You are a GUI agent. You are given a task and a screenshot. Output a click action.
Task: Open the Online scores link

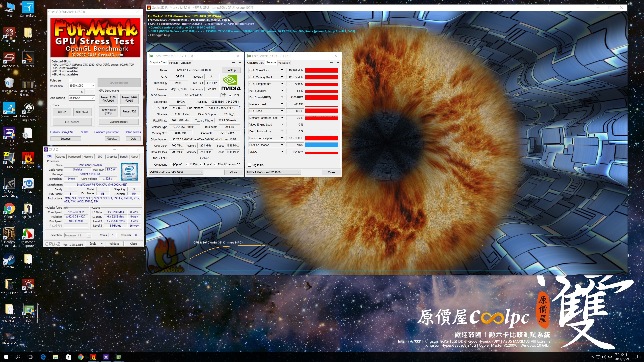tap(132, 132)
